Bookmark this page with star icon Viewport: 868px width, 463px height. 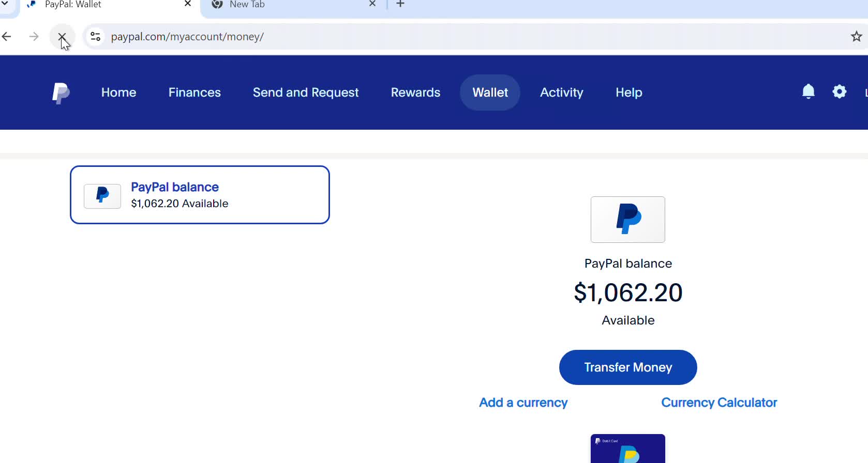pos(856,37)
